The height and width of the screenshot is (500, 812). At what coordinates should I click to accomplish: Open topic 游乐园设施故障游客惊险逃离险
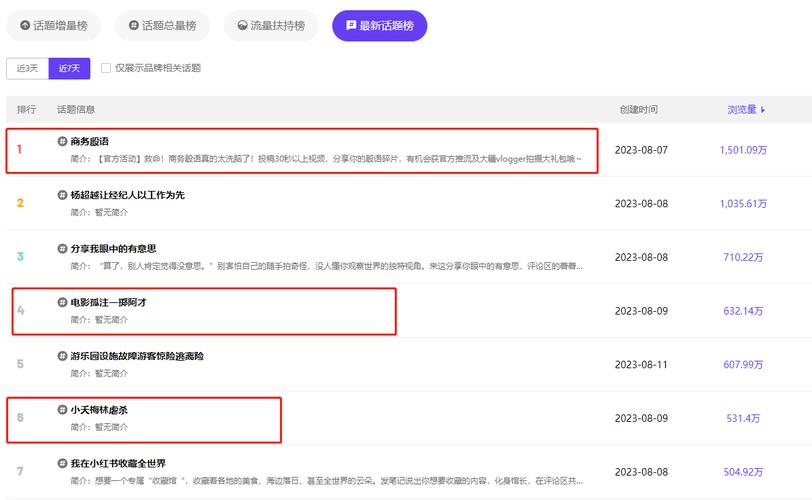(137, 356)
